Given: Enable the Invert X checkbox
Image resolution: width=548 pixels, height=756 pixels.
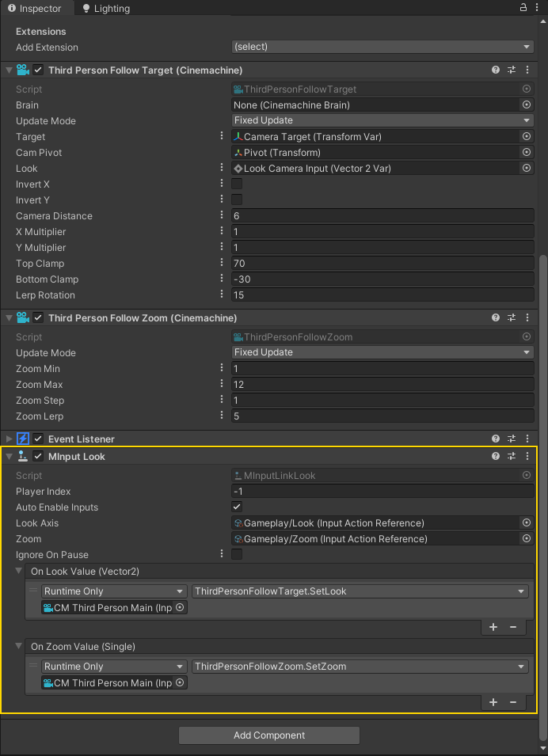Looking at the screenshot, I should pos(237,184).
